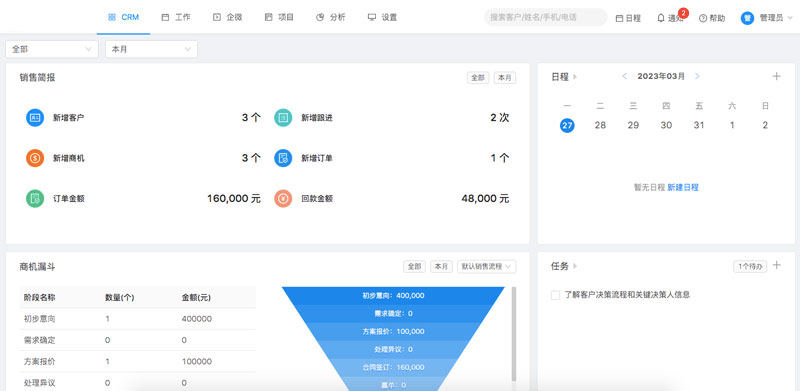
Task: Click the 处理异议 table row
Action: (x=137, y=382)
